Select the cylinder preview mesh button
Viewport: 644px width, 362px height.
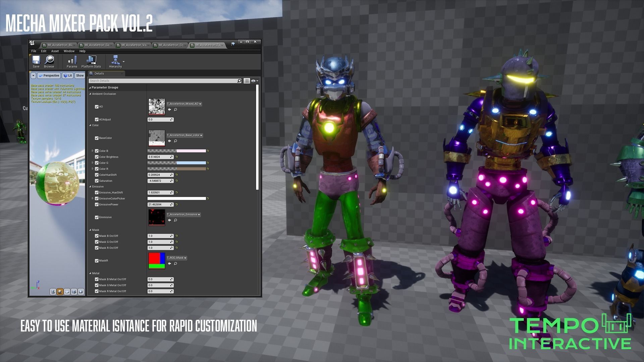[53, 292]
